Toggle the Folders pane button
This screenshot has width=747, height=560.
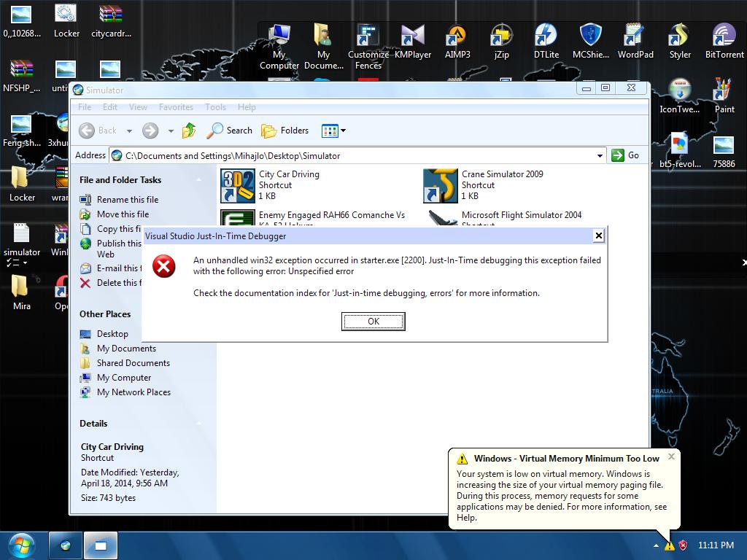[285, 130]
